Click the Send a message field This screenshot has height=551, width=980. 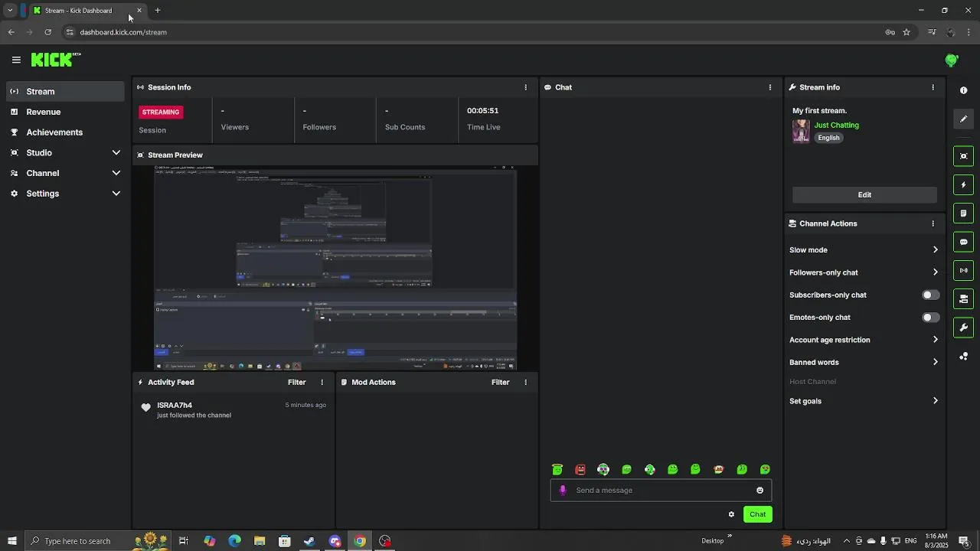(x=661, y=491)
